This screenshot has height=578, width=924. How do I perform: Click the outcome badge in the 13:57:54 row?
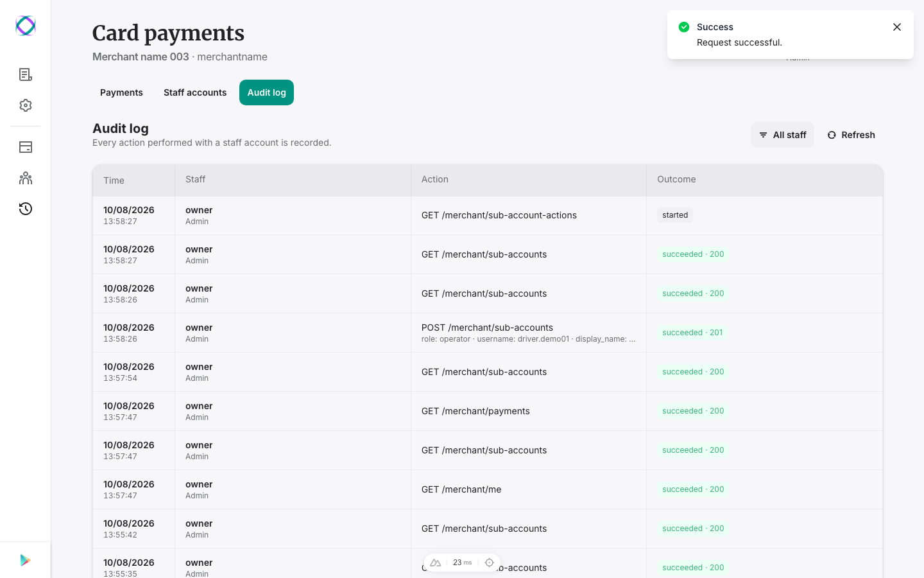693,372
